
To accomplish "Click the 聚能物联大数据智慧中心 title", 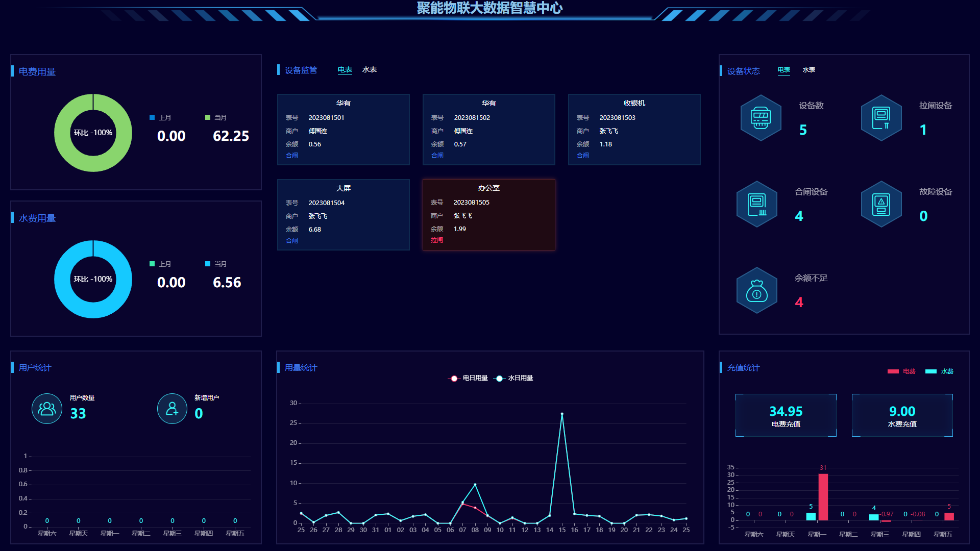I will pyautogui.click(x=489, y=8).
